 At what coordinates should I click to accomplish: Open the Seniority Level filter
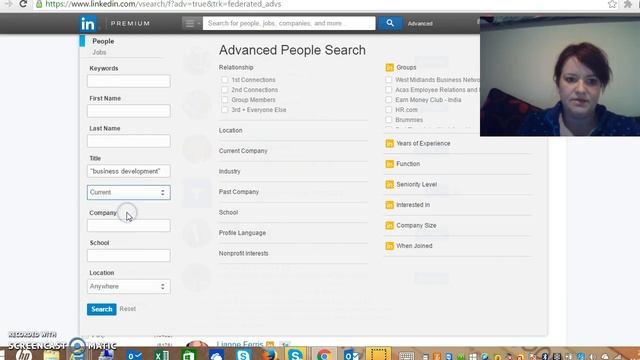pos(416,184)
